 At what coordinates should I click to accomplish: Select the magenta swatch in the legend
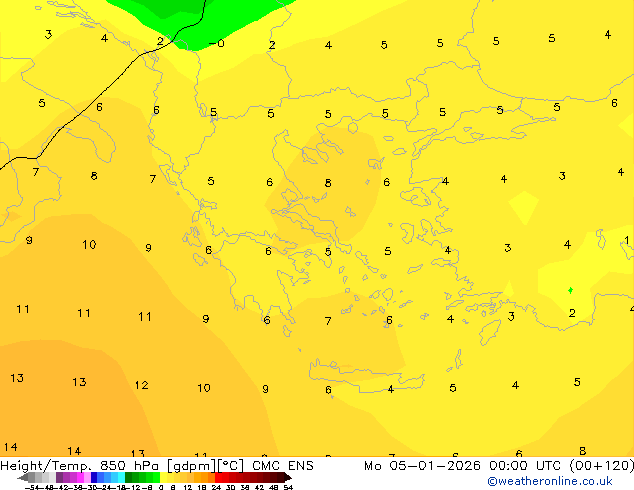point(80,477)
